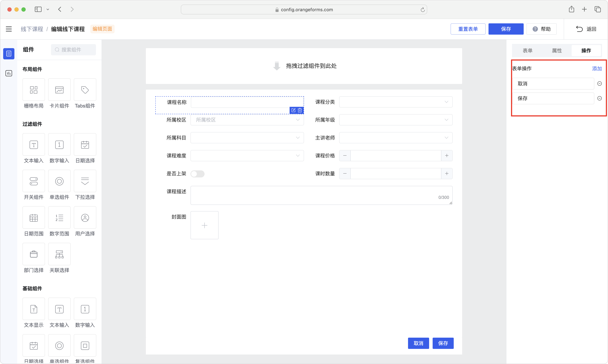This screenshot has width=608, height=364.
Task: Open a new Safari tab
Action: (584, 9)
